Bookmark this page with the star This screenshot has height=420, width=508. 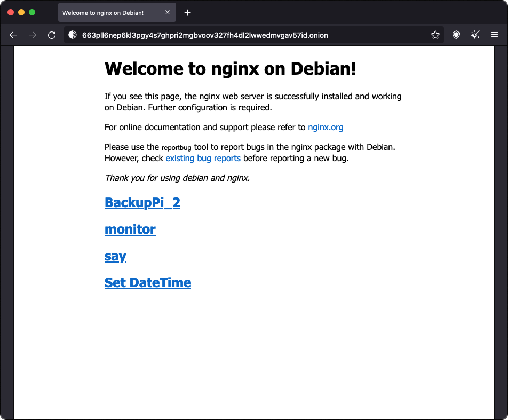(x=435, y=35)
